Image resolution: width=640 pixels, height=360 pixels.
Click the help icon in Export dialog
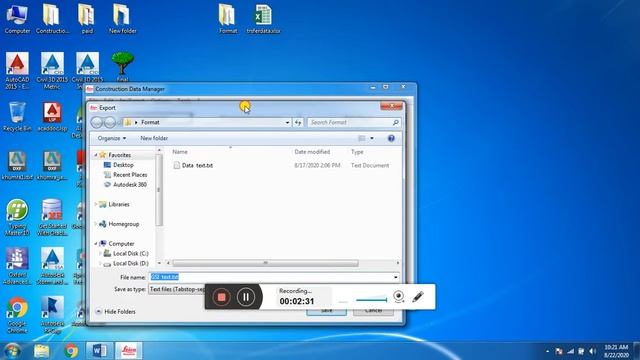click(391, 138)
